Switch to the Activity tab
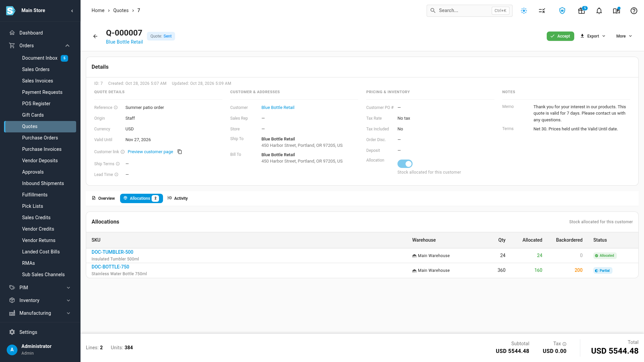 178,198
